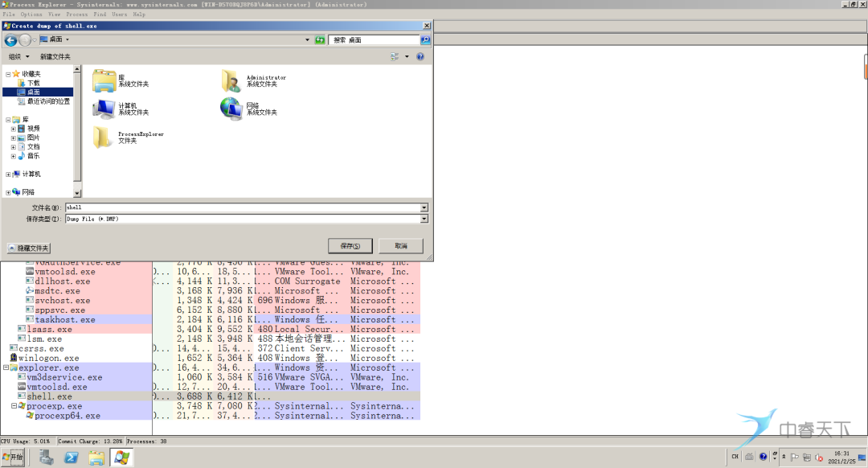Launch PowerShell from the taskbar
This screenshot has height=468, width=868.
[x=72, y=458]
